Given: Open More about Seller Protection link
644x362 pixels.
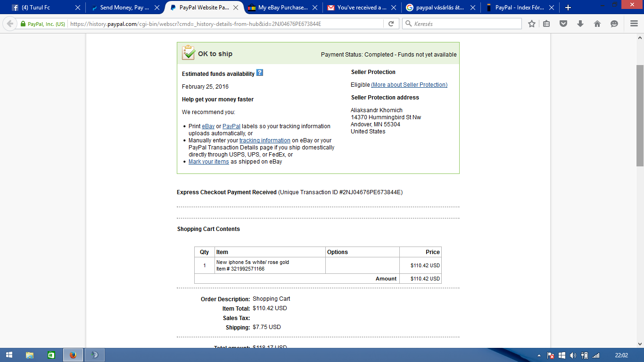Looking at the screenshot, I should pyautogui.click(x=409, y=85).
